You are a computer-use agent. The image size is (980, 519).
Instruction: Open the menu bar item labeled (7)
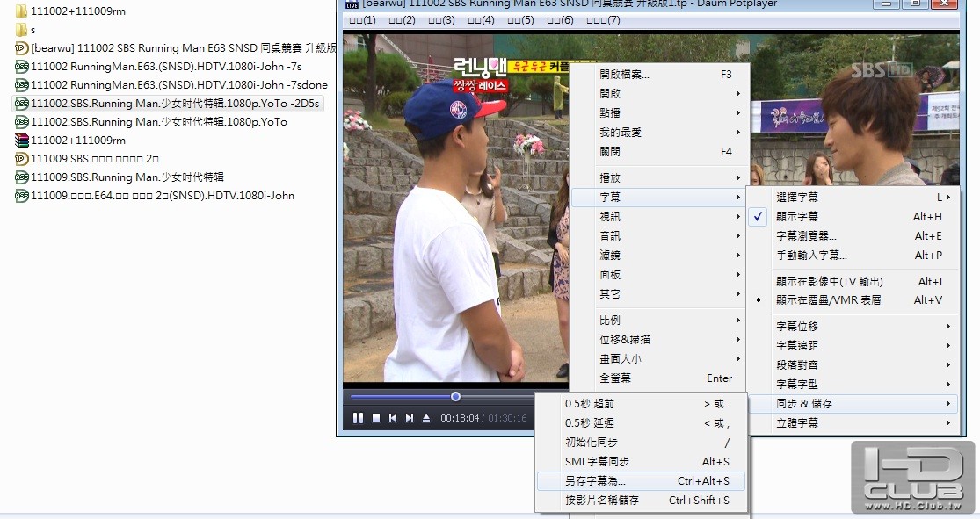point(604,20)
